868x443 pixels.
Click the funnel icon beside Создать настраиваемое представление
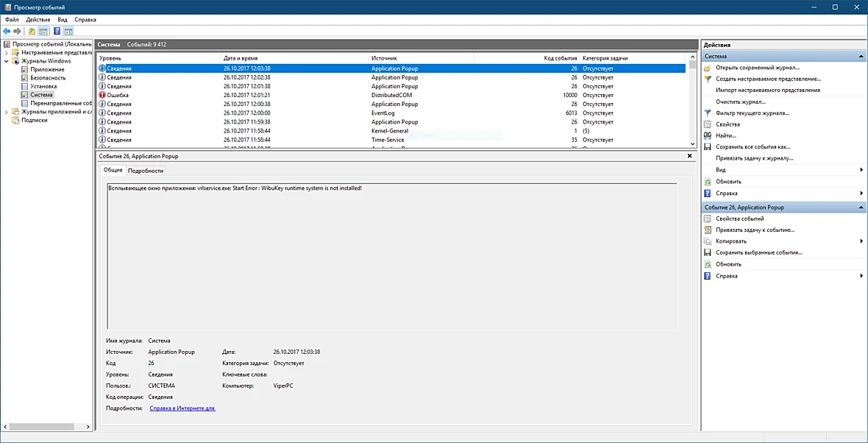click(x=708, y=79)
